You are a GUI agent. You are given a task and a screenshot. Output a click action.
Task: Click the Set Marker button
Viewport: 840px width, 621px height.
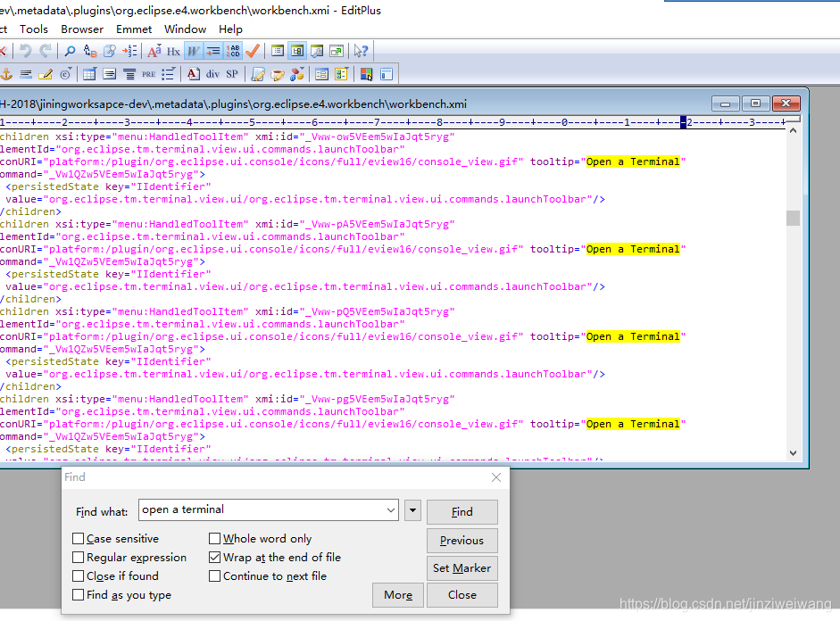pyautogui.click(x=462, y=568)
